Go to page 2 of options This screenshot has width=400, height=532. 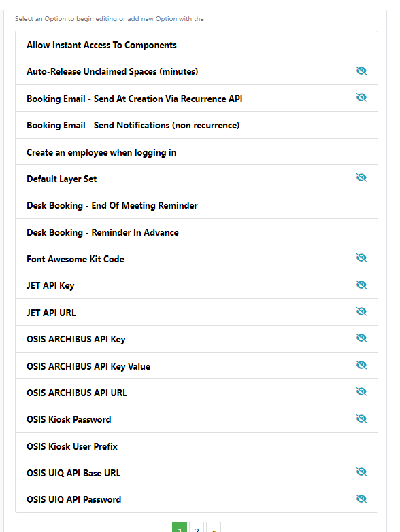(x=197, y=528)
